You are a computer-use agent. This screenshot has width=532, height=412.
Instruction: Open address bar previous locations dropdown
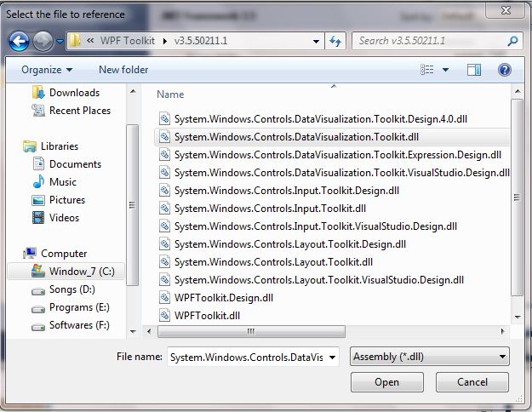point(316,42)
